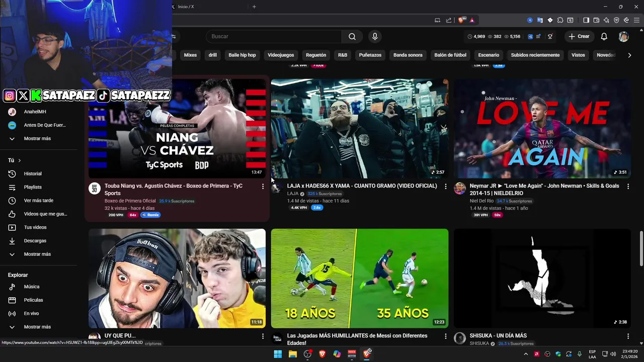Show more chips with right arrow
The width and height of the screenshot is (644, 362).
tap(629, 55)
